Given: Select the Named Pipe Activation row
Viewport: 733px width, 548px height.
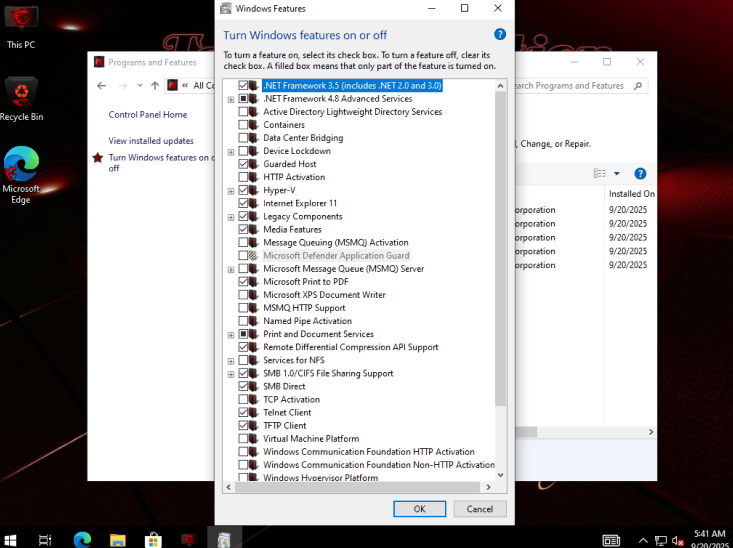Looking at the screenshot, I should click(x=307, y=321).
